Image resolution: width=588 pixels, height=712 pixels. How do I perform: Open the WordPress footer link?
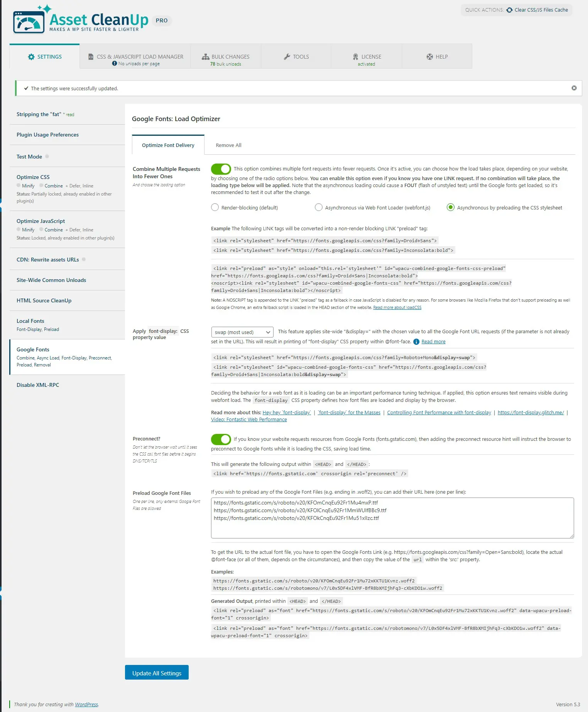click(x=86, y=704)
